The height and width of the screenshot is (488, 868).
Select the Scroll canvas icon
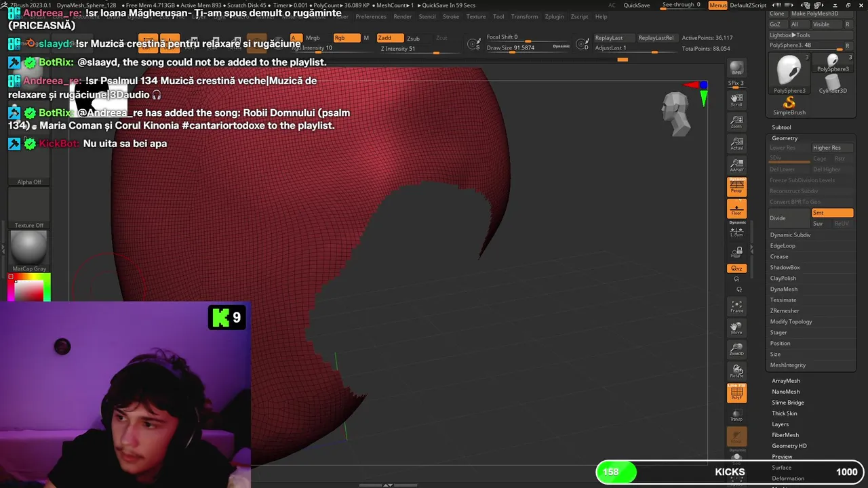pyautogui.click(x=736, y=100)
